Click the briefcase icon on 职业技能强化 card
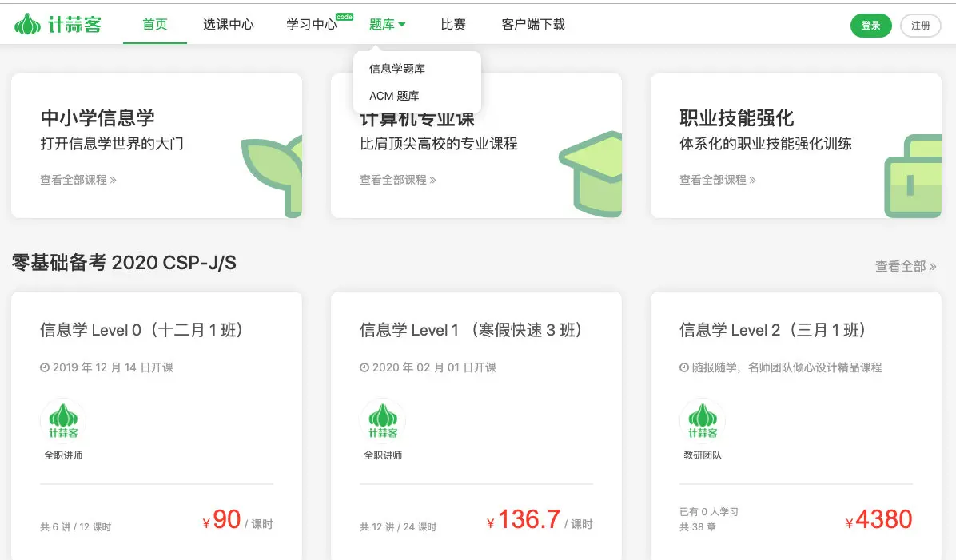Image resolution: width=956 pixels, height=560 pixels. pyautogui.click(x=913, y=176)
